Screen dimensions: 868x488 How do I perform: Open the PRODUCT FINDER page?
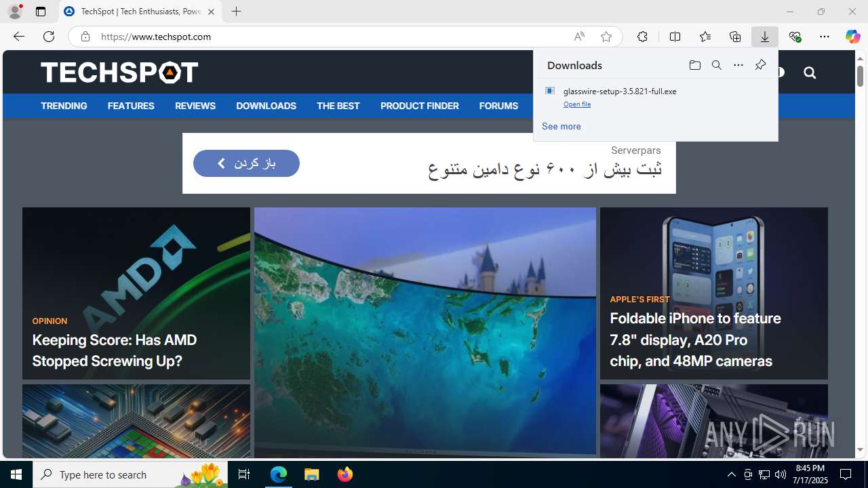point(420,106)
